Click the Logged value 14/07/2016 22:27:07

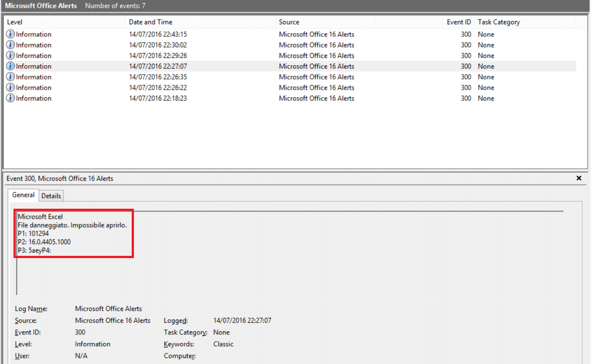click(x=242, y=320)
